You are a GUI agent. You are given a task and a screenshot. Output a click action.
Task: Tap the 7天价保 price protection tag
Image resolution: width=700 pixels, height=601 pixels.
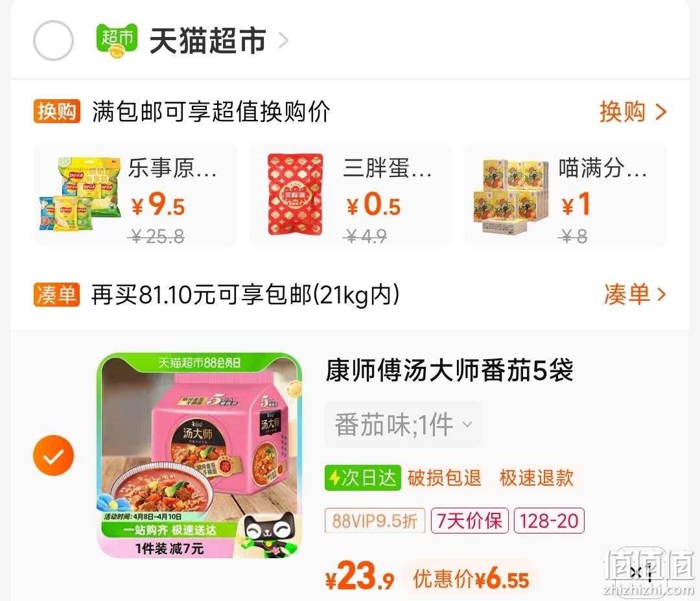[470, 521]
